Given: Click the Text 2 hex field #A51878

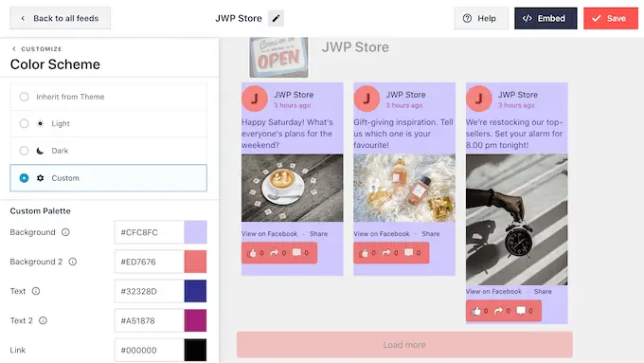Looking at the screenshot, I should point(149,320).
